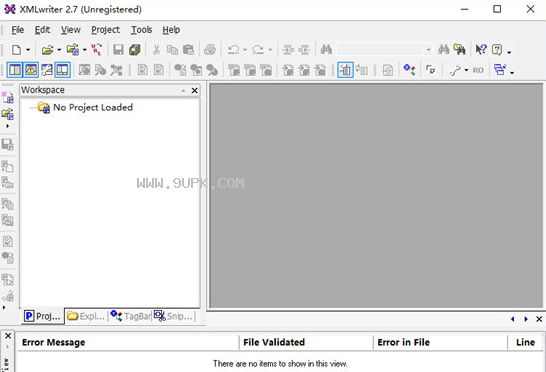This screenshot has width=546, height=372.
Task: Click the Save All icon
Action: [x=134, y=50]
